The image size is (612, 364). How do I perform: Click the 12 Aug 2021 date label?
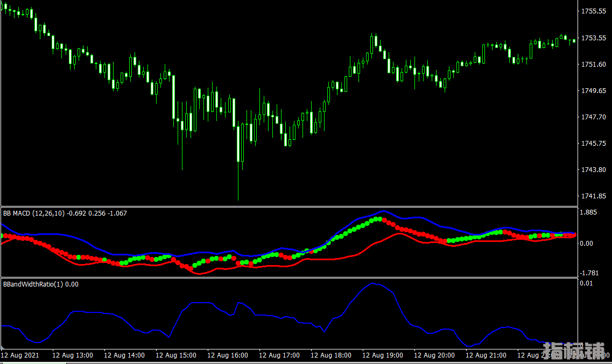[x=20, y=355]
